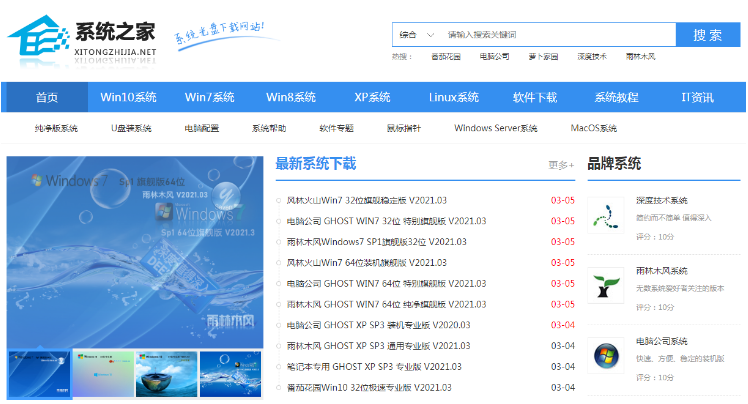Viewport: 748px width, 404px height.
Task: Open the large Windows 7 banner image
Action: pyautogui.click(x=137, y=250)
